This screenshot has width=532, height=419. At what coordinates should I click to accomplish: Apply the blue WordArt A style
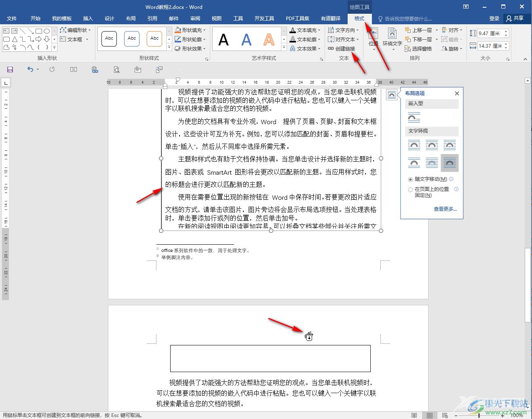pyautogui.click(x=246, y=40)
